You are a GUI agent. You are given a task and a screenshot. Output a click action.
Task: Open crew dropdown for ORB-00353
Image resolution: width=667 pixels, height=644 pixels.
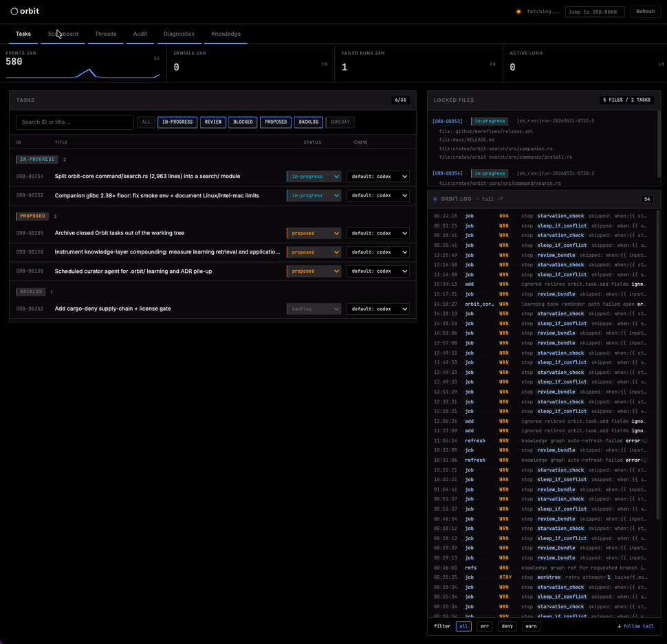point(378,309)
